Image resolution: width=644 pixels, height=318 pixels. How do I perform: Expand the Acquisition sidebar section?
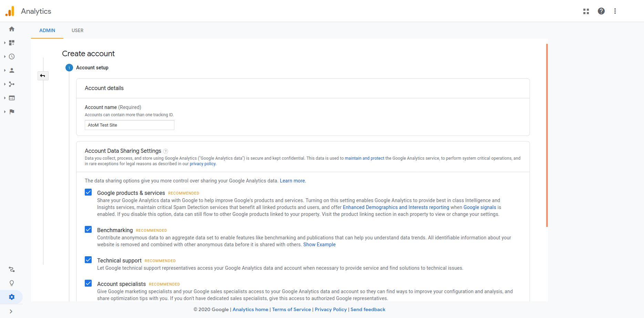[x=11, y=84]
